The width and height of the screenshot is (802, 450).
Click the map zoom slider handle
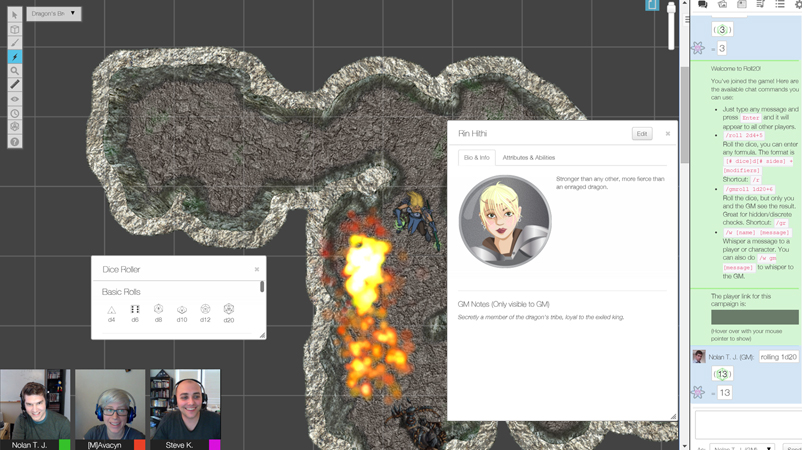tap(671, 9)
